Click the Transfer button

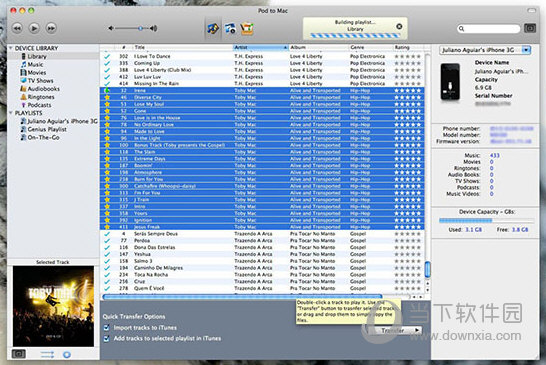(396, 330)
